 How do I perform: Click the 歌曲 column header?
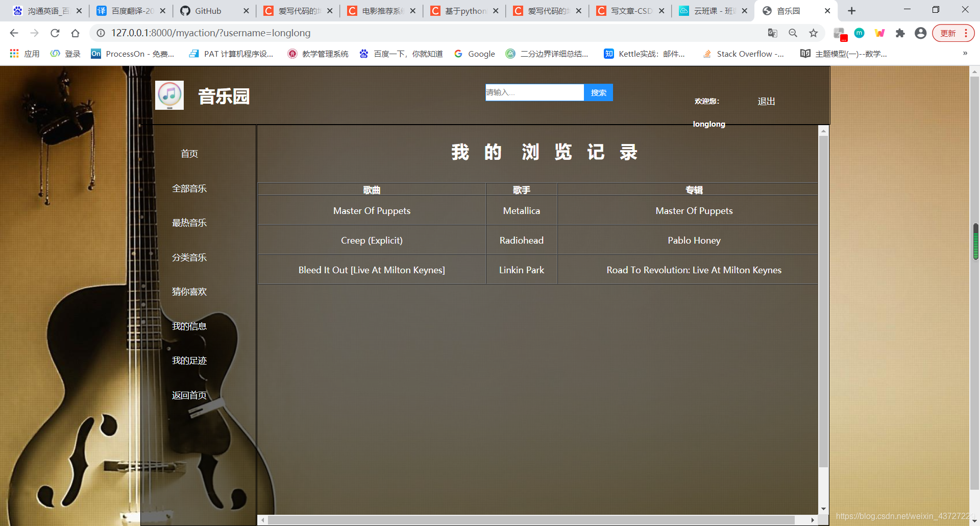(x=372, y=189)
